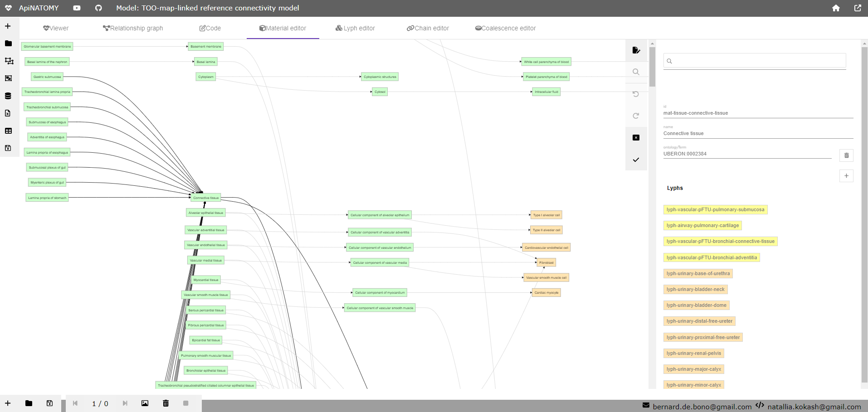Go to next snapshot in bottom toolbar
The height and width of the screenshot is (412, 868).
pyautogui.click(x=125, y=403)
